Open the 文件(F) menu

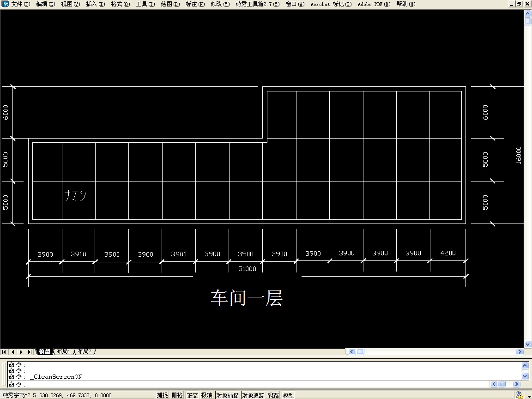point(21,4)
